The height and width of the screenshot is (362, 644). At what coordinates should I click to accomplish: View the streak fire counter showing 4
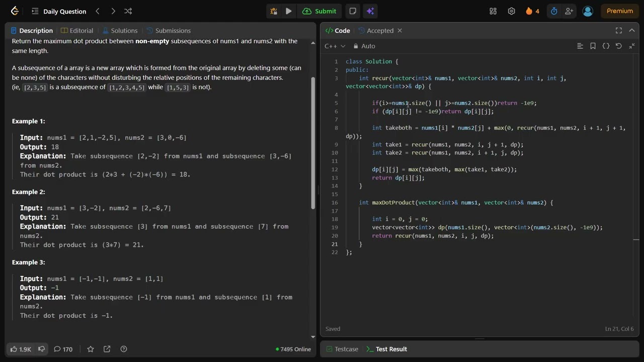pyautogui.click(x=532, y=11)
